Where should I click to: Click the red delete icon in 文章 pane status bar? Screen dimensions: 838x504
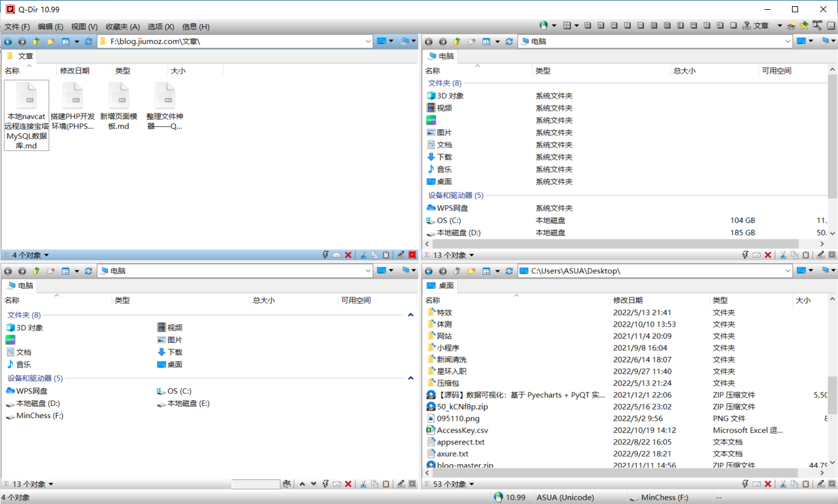point(348,255)
